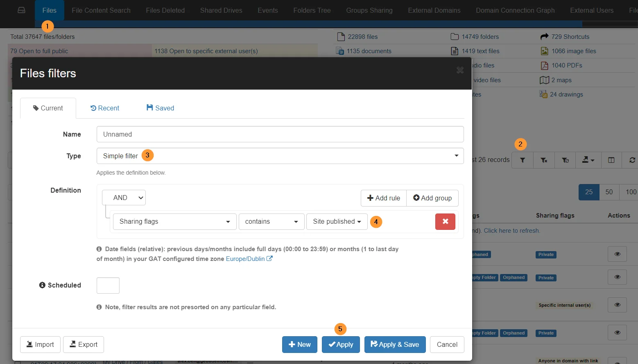Open the Europe/Dublin time zone link

click(249, 259)
